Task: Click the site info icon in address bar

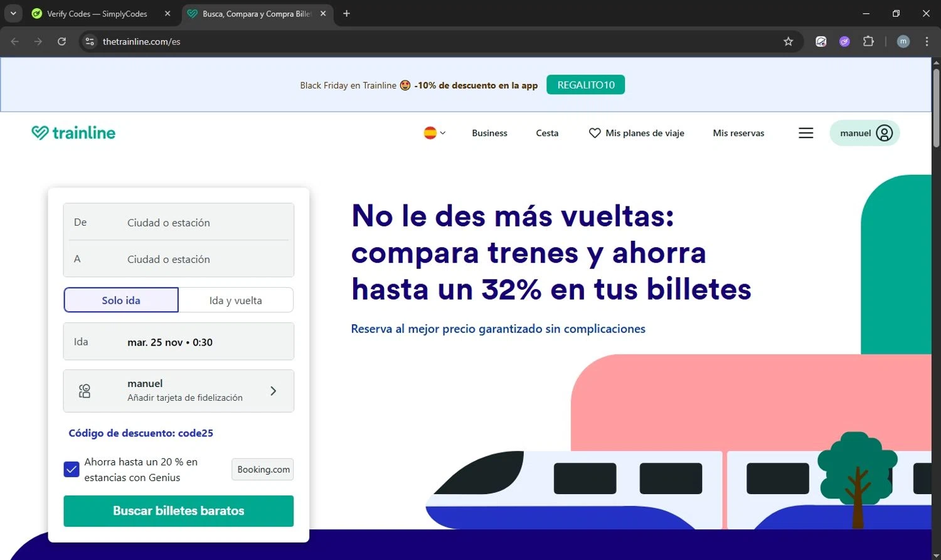Action: pos(90,41)
